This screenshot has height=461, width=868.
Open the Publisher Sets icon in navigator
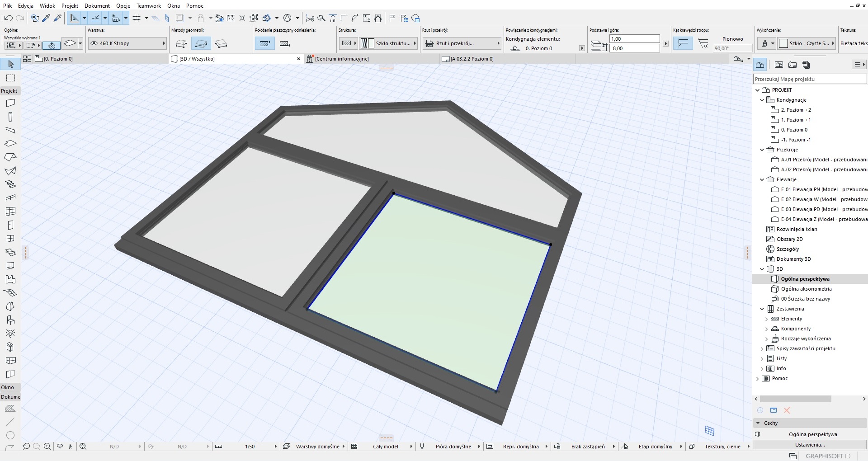(806, 65)
